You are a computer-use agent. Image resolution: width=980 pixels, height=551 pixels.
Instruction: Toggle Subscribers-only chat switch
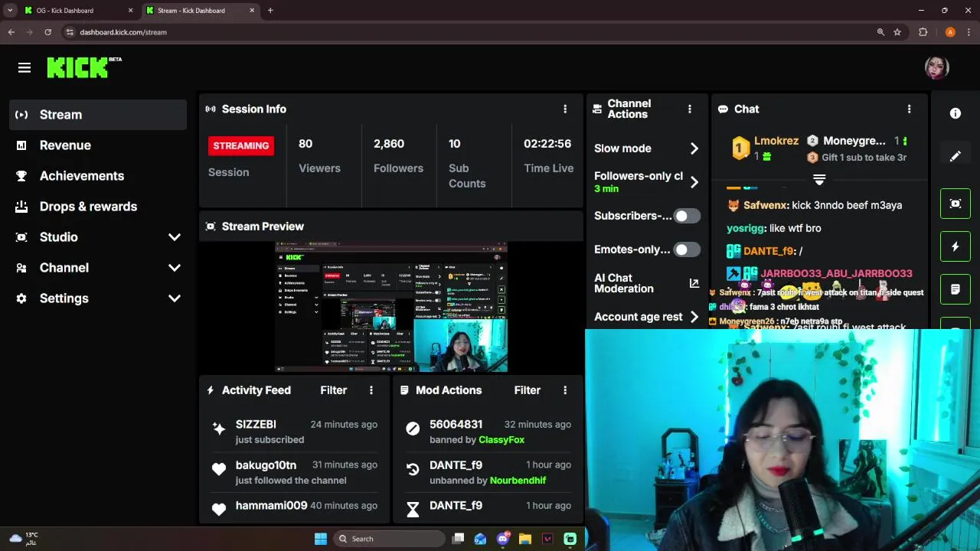[687, 216]
